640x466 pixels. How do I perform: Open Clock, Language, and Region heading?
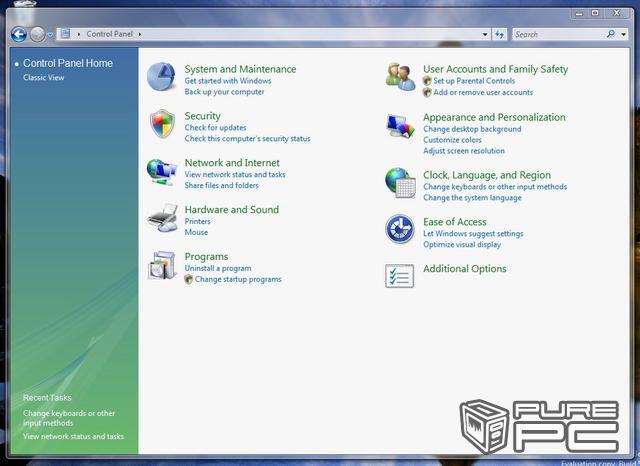[x=487, y=175]
